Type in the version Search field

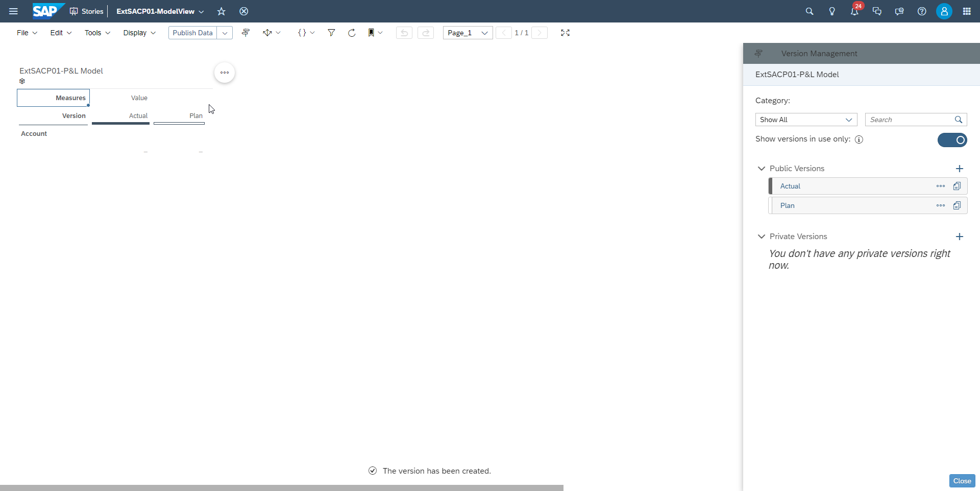(x=911, y=120)
